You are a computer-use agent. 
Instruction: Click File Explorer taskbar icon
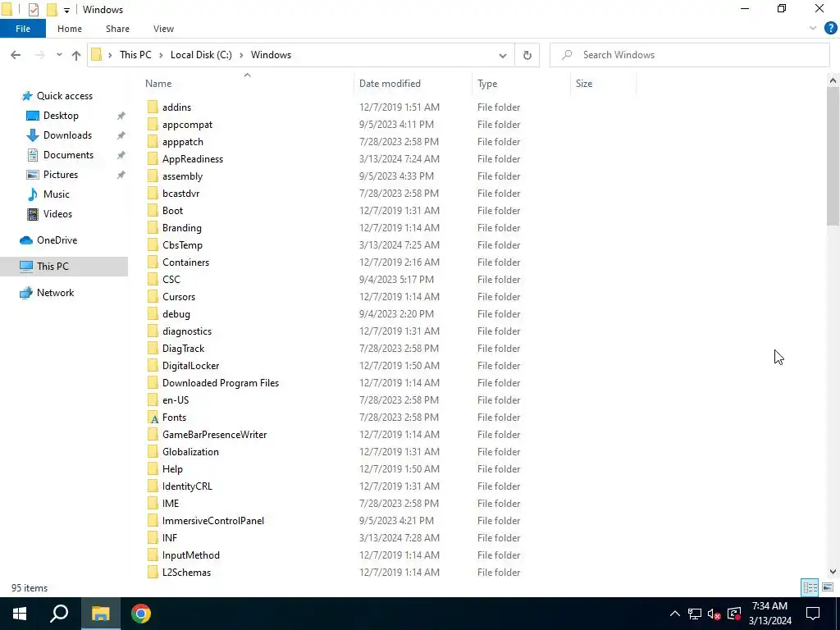100,614
